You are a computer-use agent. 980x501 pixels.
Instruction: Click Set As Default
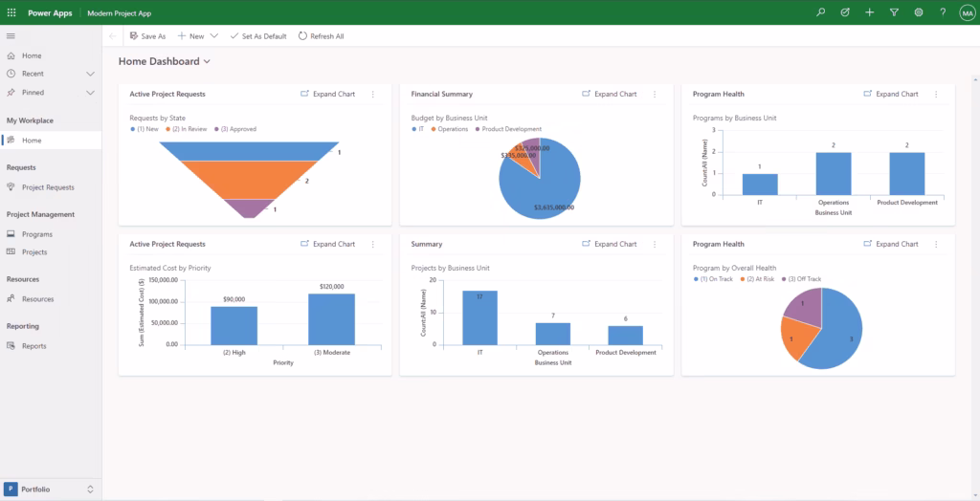point(258,36)
